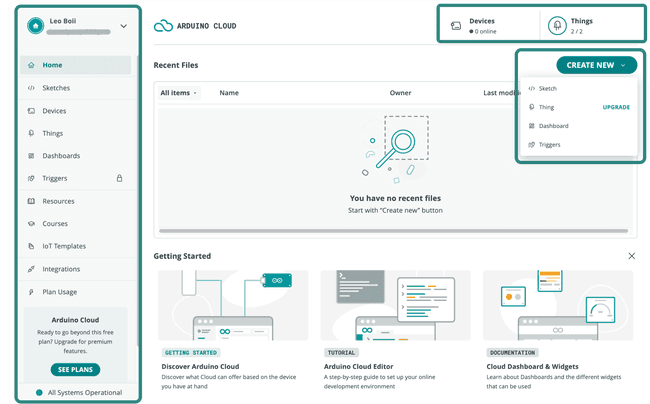Click the Dashboards icon in sidebar
Screen dimensions: 650x404
32,156
